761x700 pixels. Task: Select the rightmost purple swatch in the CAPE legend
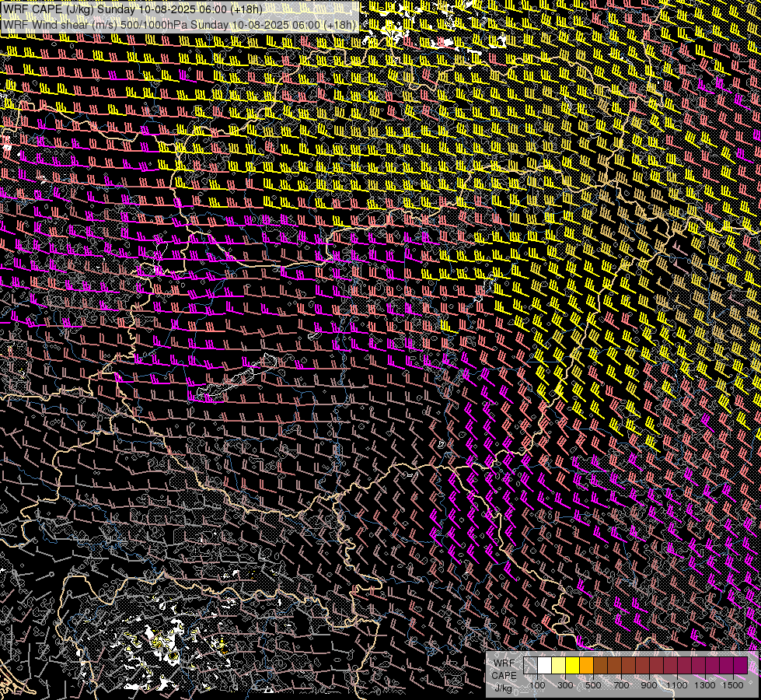point(741,666)
